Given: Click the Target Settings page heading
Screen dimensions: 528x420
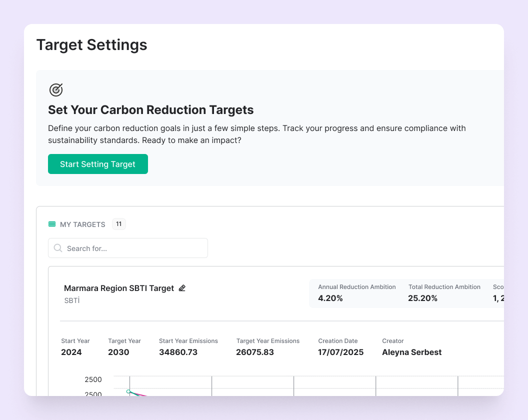Looking at the screenshot, I should (91, 45).
